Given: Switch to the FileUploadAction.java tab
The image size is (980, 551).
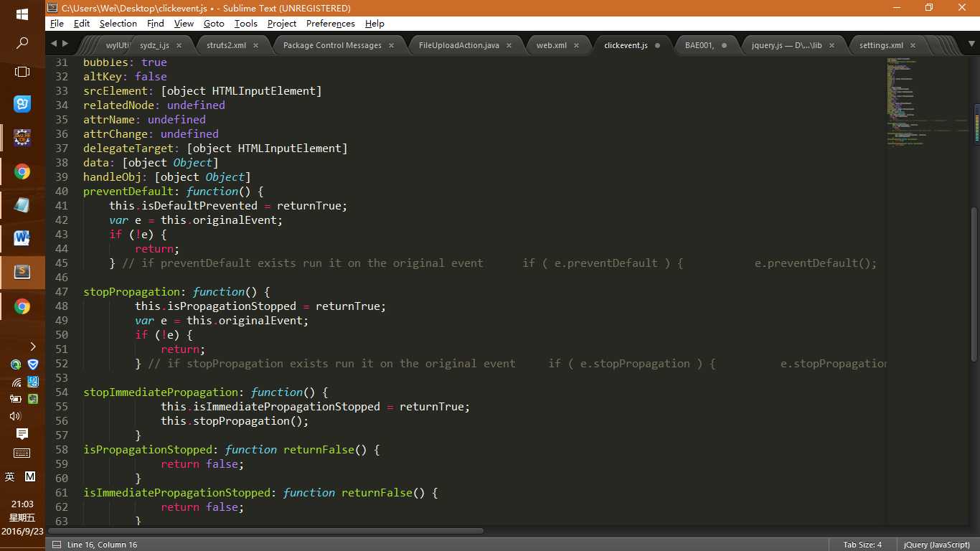Looking at the screenshot, I should (458, 45).
